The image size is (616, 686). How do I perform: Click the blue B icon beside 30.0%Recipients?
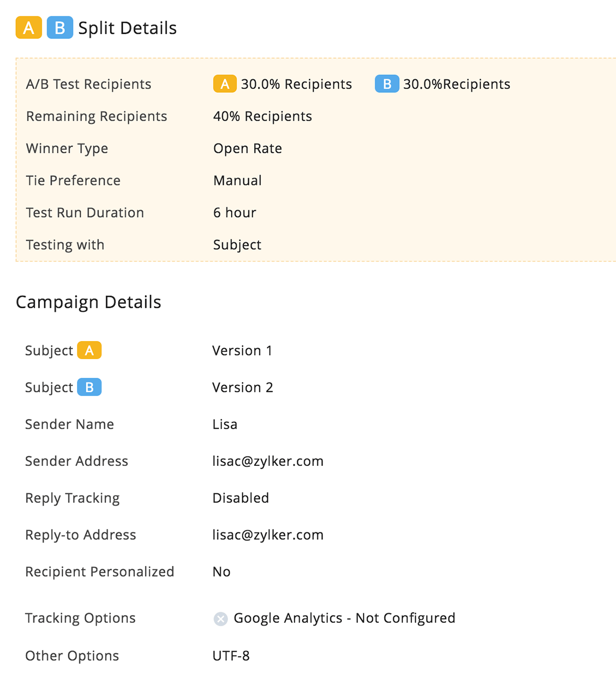pos(387,84)
